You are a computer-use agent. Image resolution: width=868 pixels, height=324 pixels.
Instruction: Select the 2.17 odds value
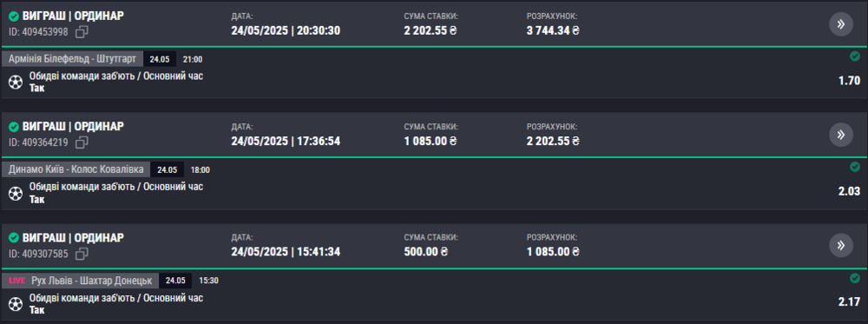pos(850,302)
